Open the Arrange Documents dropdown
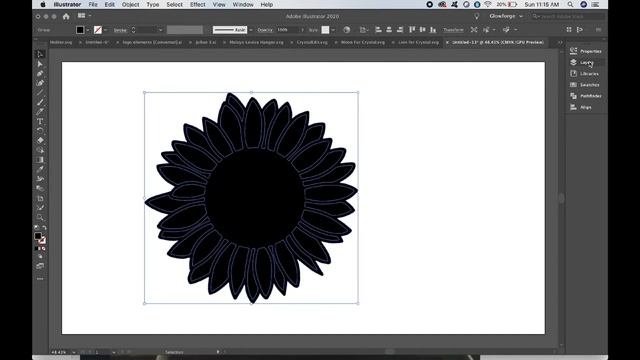640x360 pixels. [84, 16]
